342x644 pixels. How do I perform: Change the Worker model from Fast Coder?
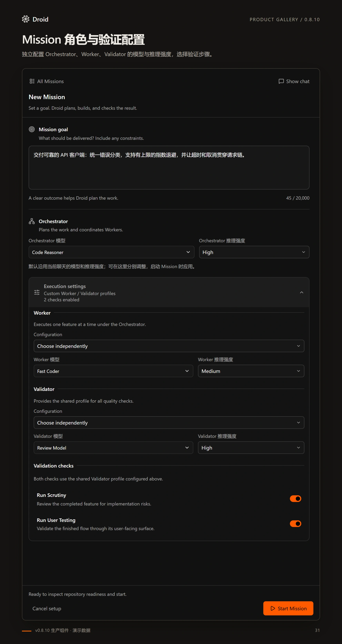(113, 371)
